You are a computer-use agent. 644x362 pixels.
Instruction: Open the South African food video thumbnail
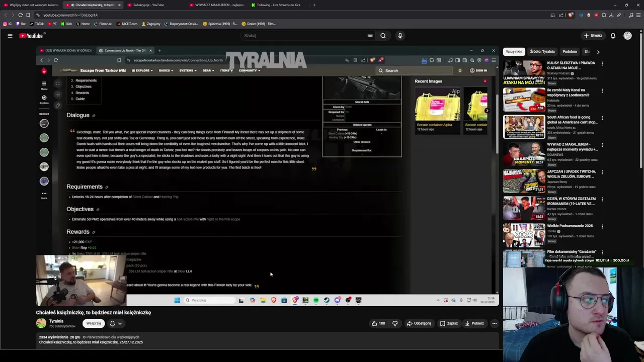point(524,127)
